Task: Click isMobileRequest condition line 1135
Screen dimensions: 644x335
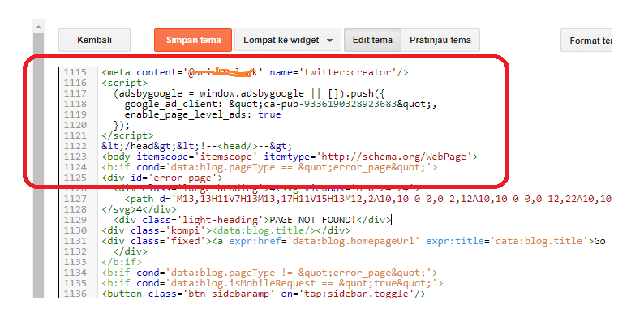Action: coord(273,283)
